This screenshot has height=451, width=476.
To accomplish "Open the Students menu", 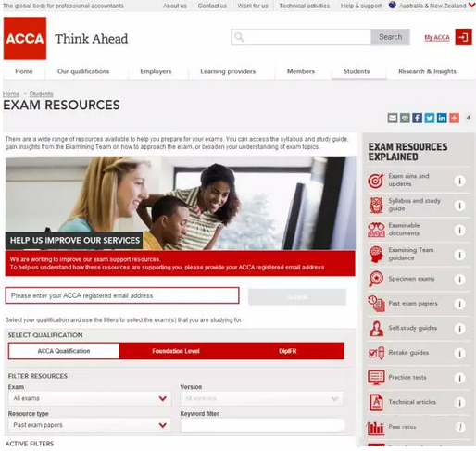I will pos(357,71).
